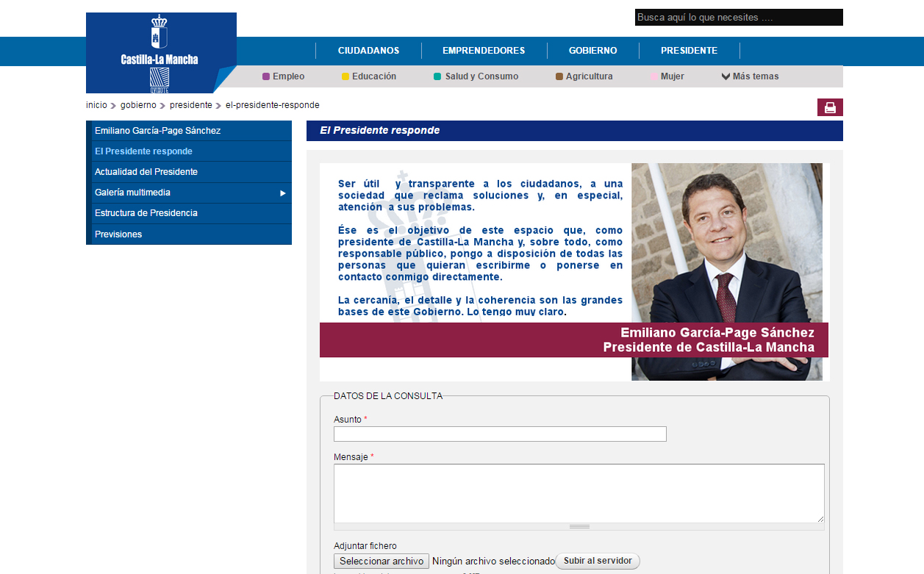Expand the Galería multimedia submenu arrow
924x574 pixels.
pos(283,193)
